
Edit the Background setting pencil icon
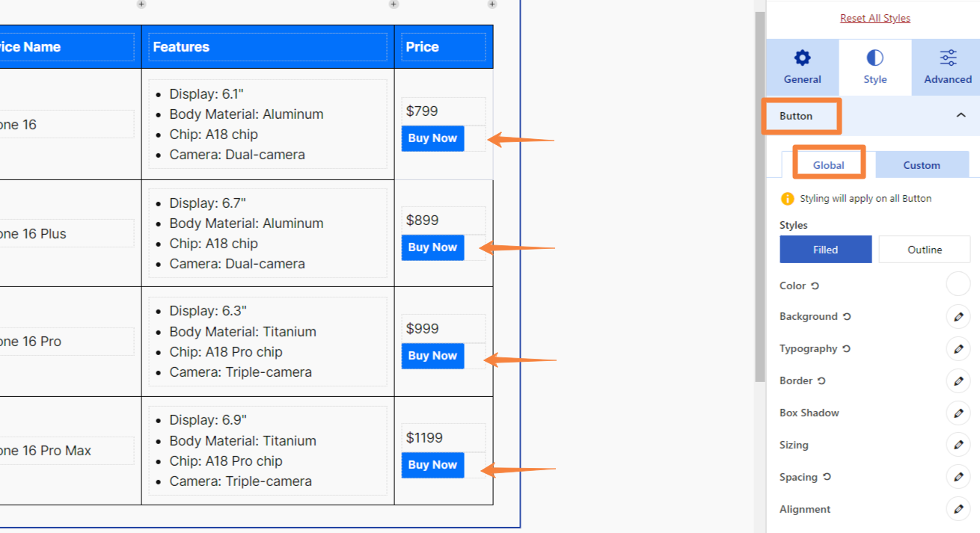point(958,316)
